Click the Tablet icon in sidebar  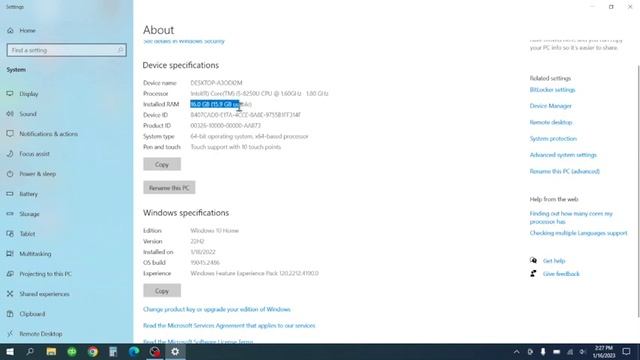click(x=10, y=234)
